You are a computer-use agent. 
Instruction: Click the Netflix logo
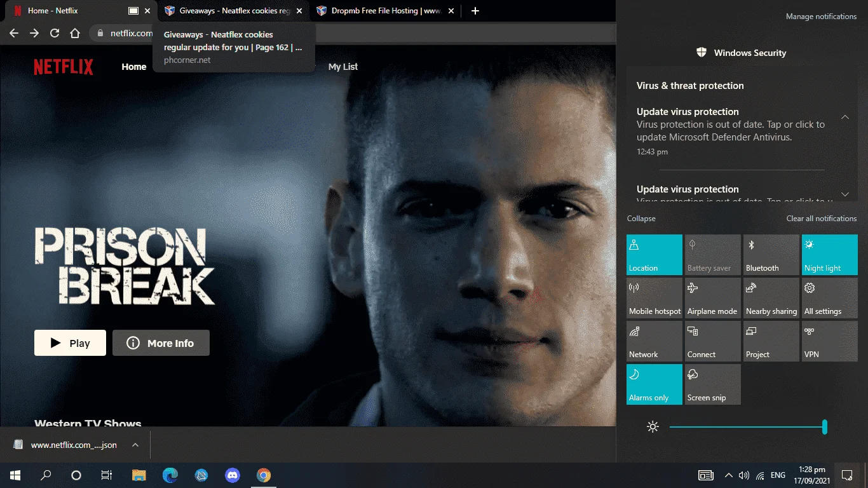[x=64, y=67]
